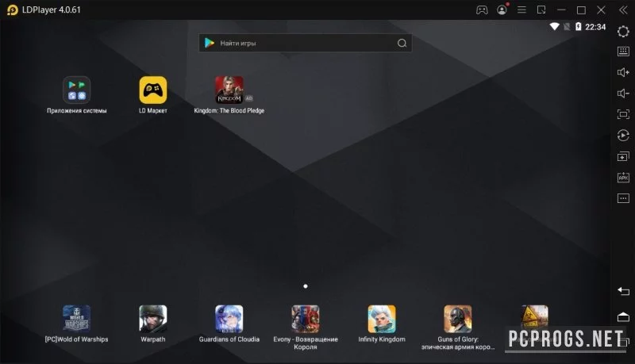
Task: Click the Wi-Fi status icon
Action: (x=554, y=27)
